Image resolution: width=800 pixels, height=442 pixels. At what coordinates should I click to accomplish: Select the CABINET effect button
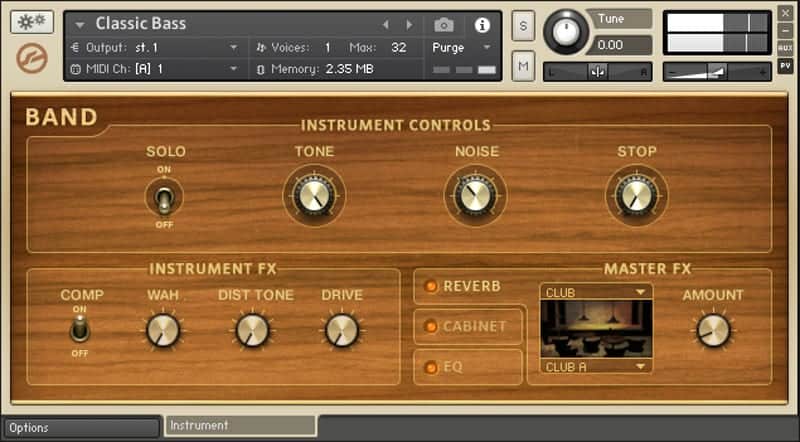[x=469, y=326]
